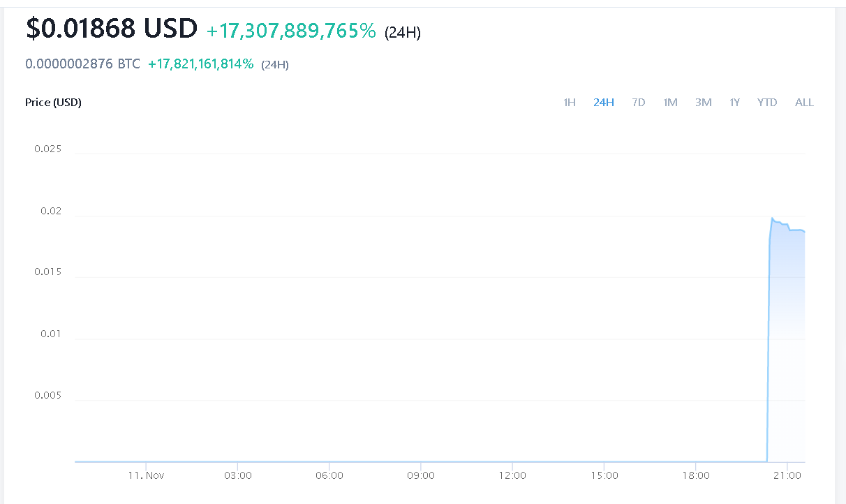Click the blue shaded area under the spike

(x=787, y=349)
